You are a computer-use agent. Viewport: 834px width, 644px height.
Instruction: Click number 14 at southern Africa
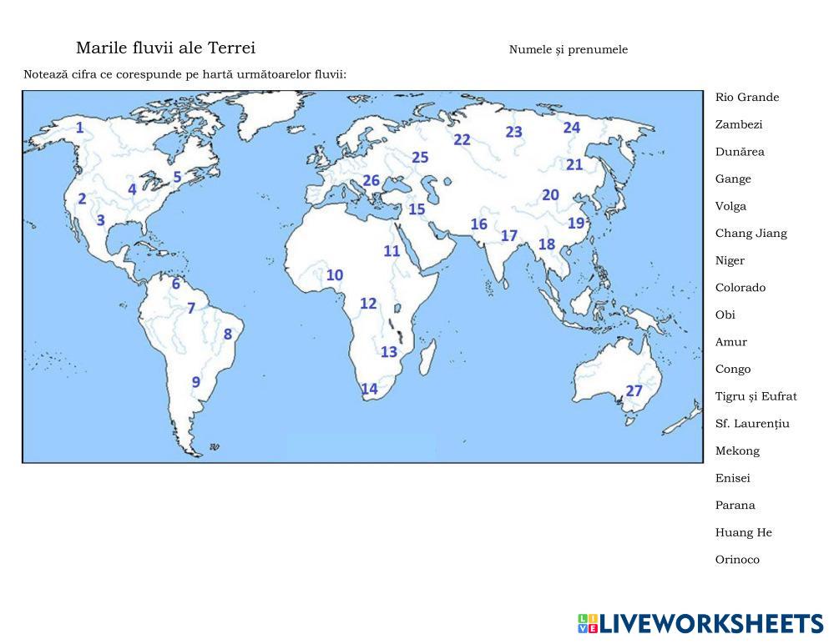pyautogui.click(x=368, y=389)
